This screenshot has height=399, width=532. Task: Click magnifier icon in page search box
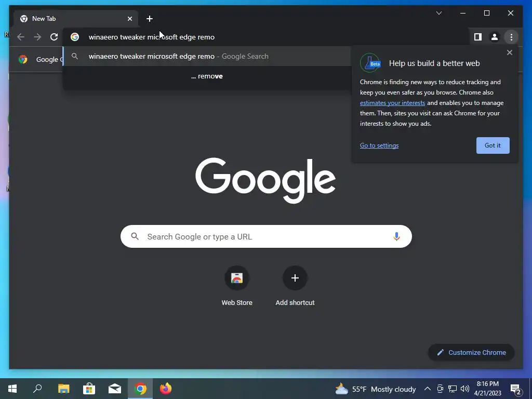tap(135, 236)
